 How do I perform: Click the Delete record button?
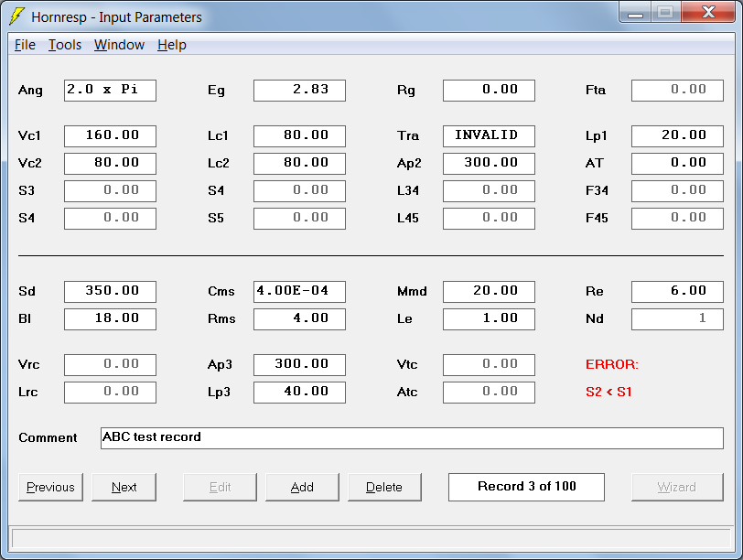[384, 487]
